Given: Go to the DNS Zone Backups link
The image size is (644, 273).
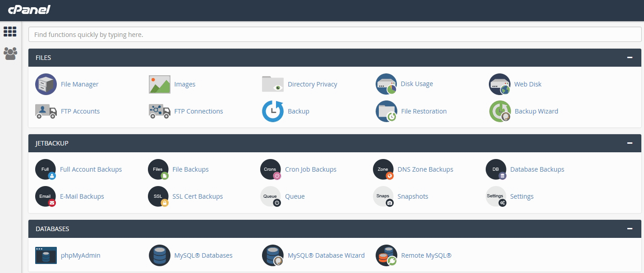Looking at the screenshot, I should tap(425, 169).
